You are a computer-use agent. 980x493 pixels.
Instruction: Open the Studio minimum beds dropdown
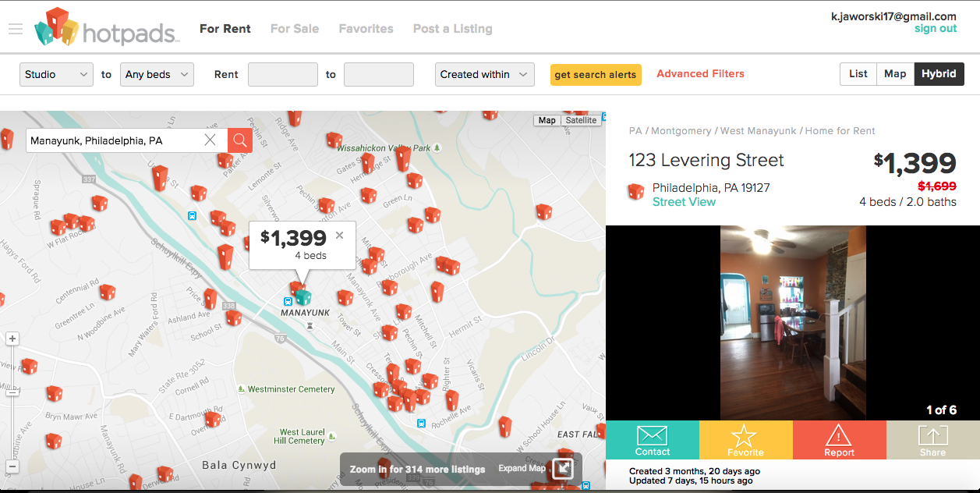[56, 75]
